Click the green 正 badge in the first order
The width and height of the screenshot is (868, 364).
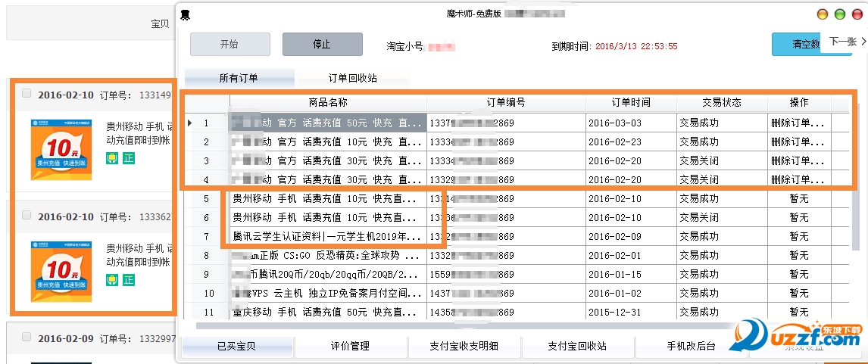coord(129,159)
